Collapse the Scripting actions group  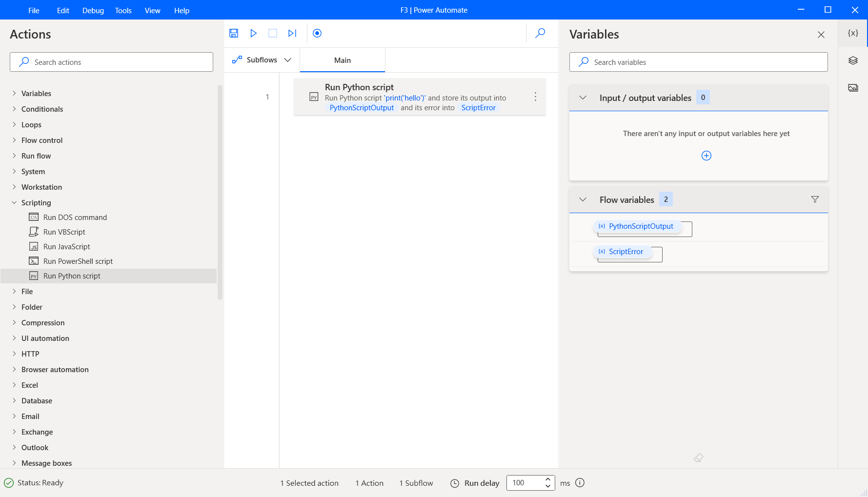point(14,202)
